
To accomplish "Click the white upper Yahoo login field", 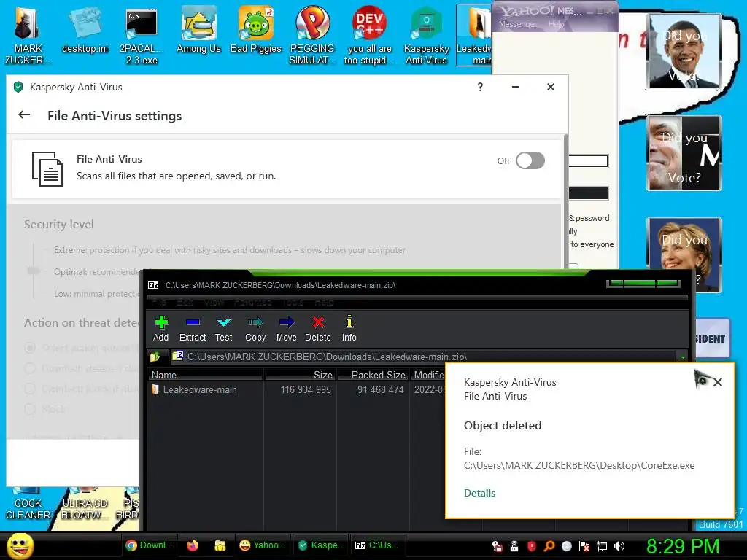I will [x=589, y=161].
